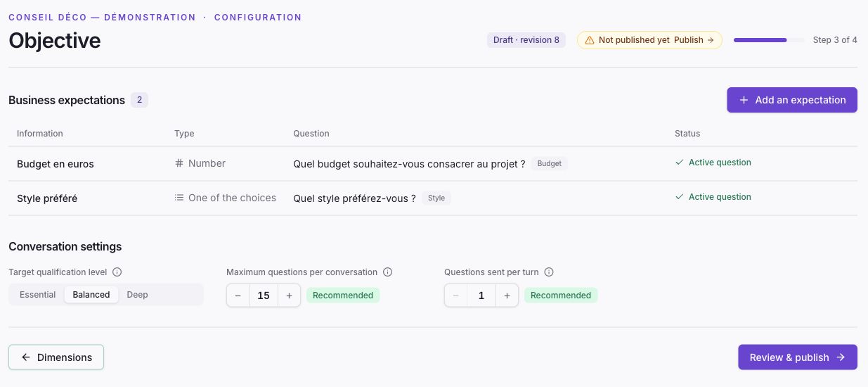Click Add an expectation button
The width and height of the screenshot is (868, 387).
792,100
